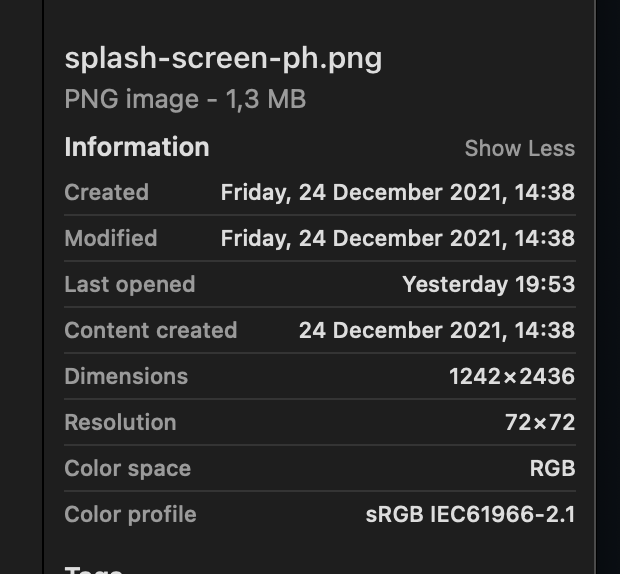Select the Yesterday 19:53 value

(x=488, y=284)
